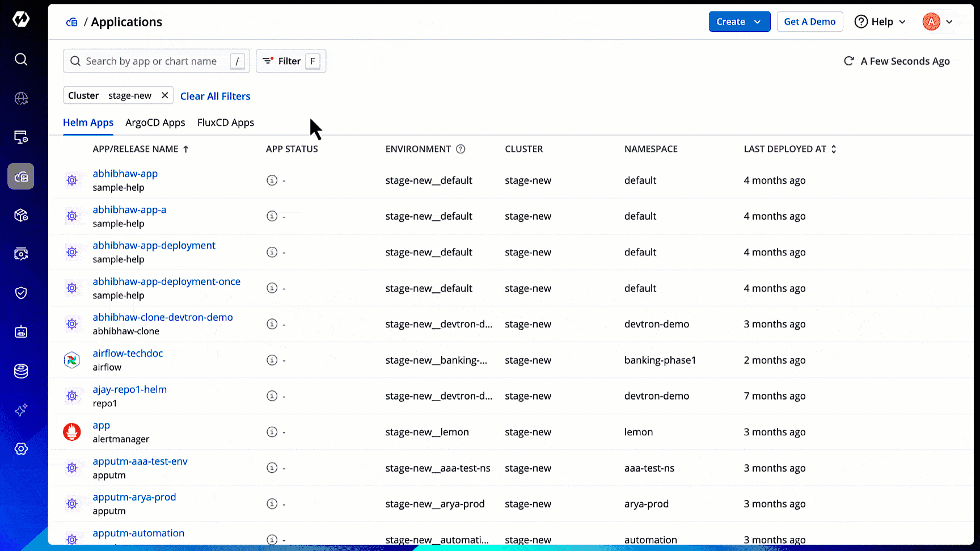Image resolution: width=980 pixels, height=551 pixels.
Task: Toggle the Last Deployed At sort order
Action: pos(834,149)
